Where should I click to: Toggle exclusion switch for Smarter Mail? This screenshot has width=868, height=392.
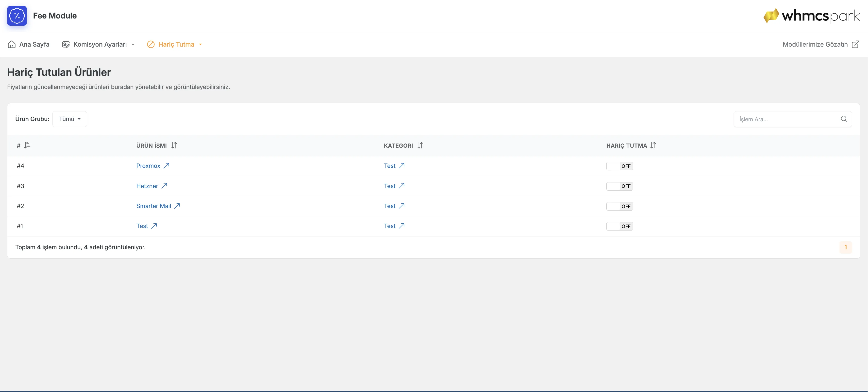tap(619, 206)
